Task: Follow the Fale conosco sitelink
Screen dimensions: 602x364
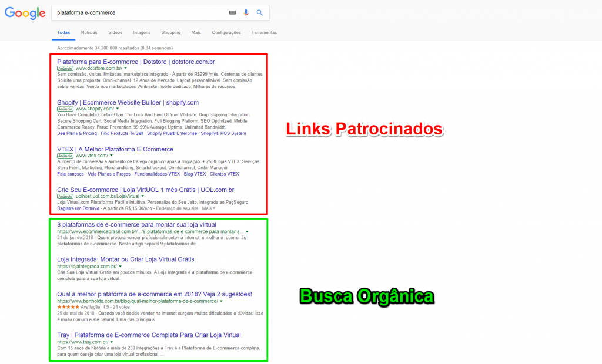Action: click(71, 174)
